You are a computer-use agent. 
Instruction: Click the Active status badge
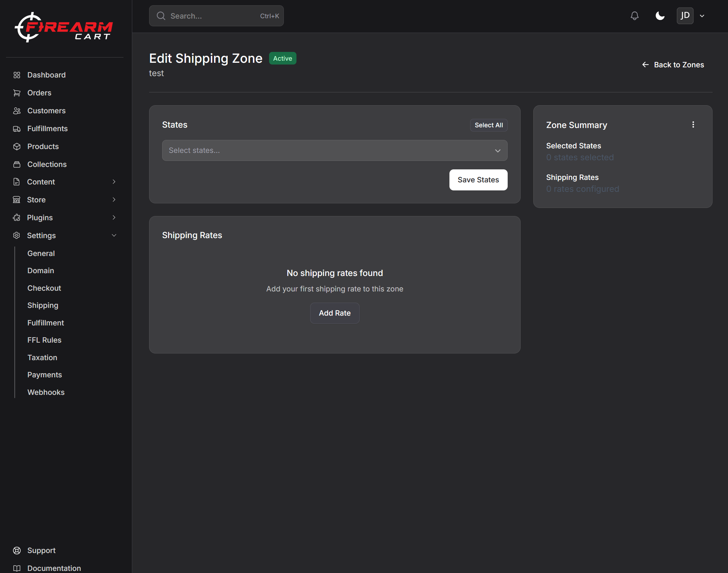[x=282, y=58]
